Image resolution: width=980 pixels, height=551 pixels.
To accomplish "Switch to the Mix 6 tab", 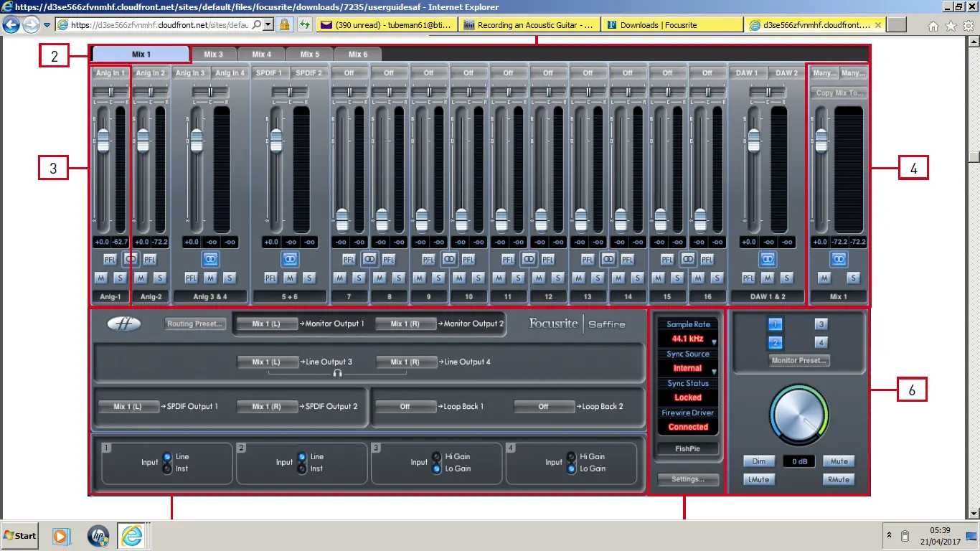I will pyautogui.click(x=357, y=54).
